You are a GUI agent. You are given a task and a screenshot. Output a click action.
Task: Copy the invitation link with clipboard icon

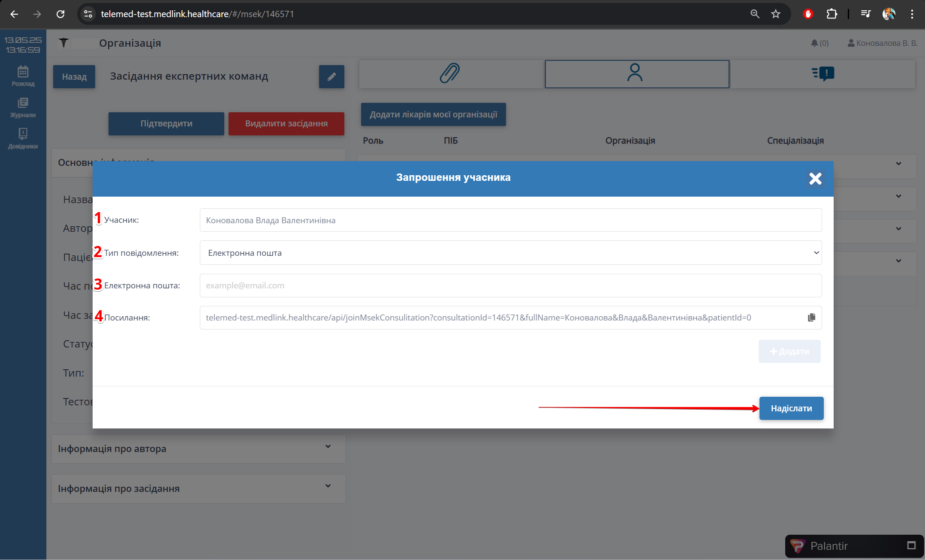coord(811,317)
